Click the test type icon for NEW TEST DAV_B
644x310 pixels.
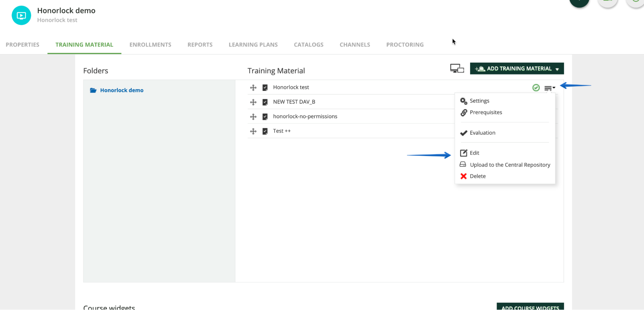click(265, 102)
